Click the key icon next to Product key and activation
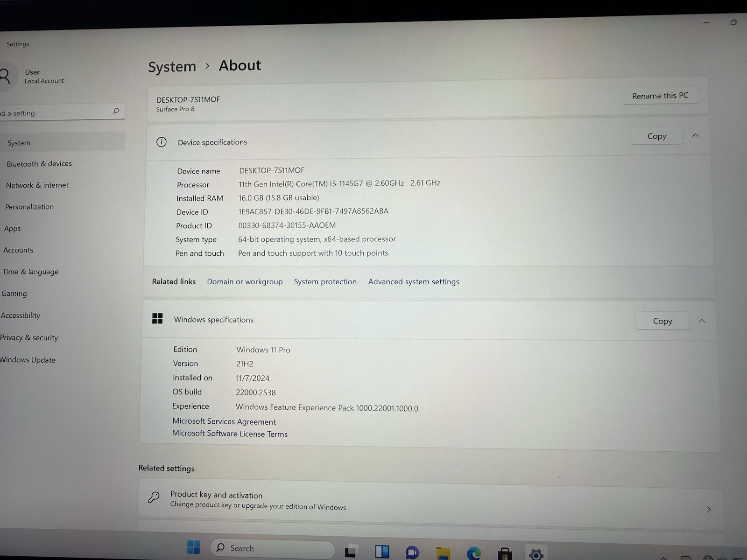 [x=154, y=497]
